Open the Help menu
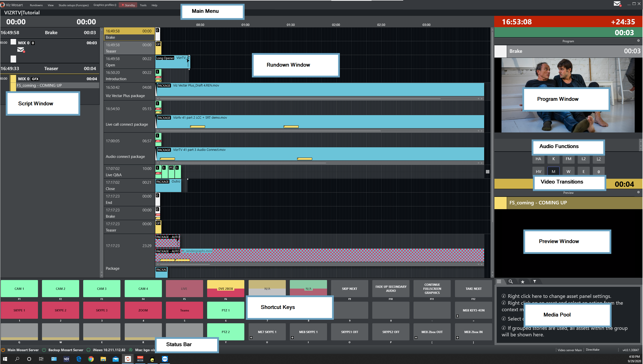Screen dimensions: 643x364 click(x=154, y=5)
